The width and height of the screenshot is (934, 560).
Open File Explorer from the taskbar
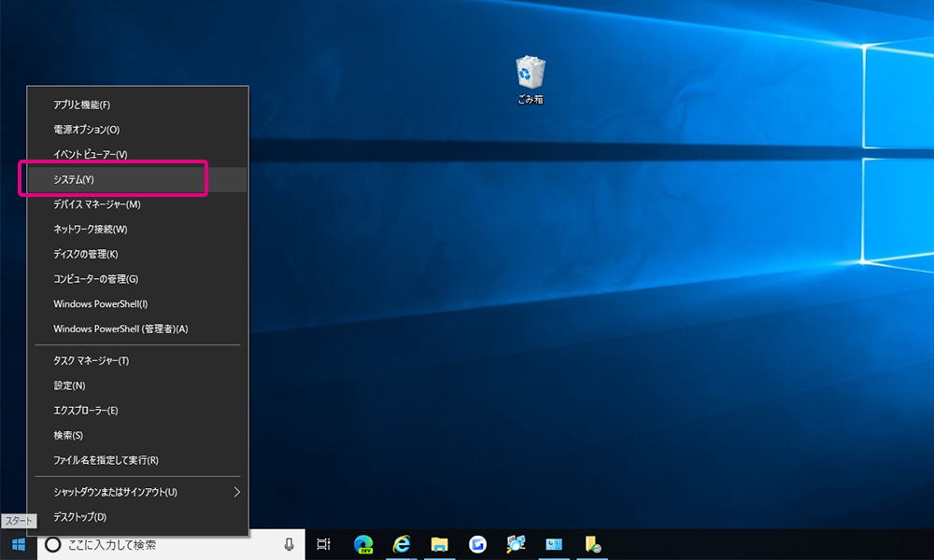tap(440, 544)
